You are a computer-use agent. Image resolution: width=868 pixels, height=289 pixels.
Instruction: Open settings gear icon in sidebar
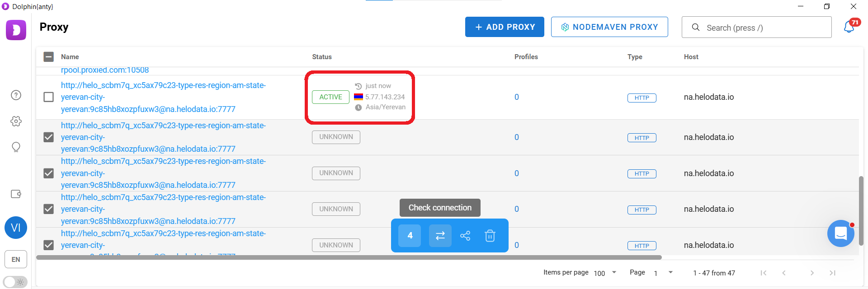pyautogui.click(x=16, y=121)
